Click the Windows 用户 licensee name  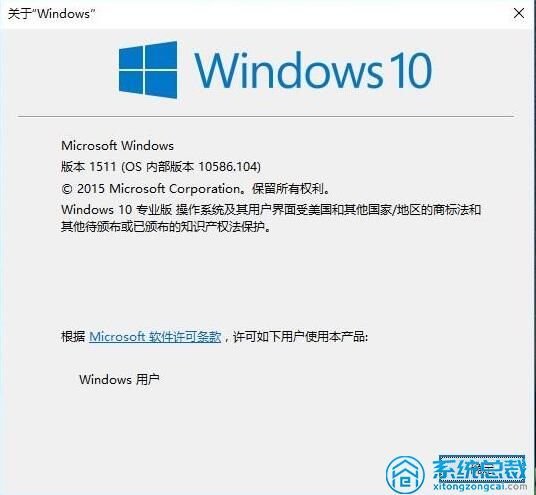pyautogui.click(x=119, y=379)
